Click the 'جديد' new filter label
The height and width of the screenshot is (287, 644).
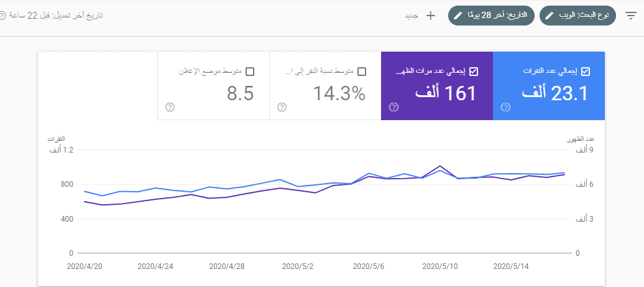click(412, 16)
